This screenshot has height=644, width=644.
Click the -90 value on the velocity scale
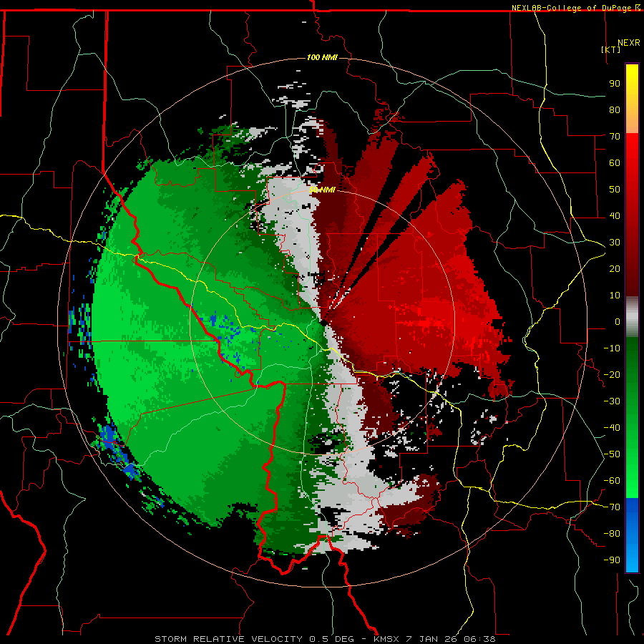[x=612, y=560]
